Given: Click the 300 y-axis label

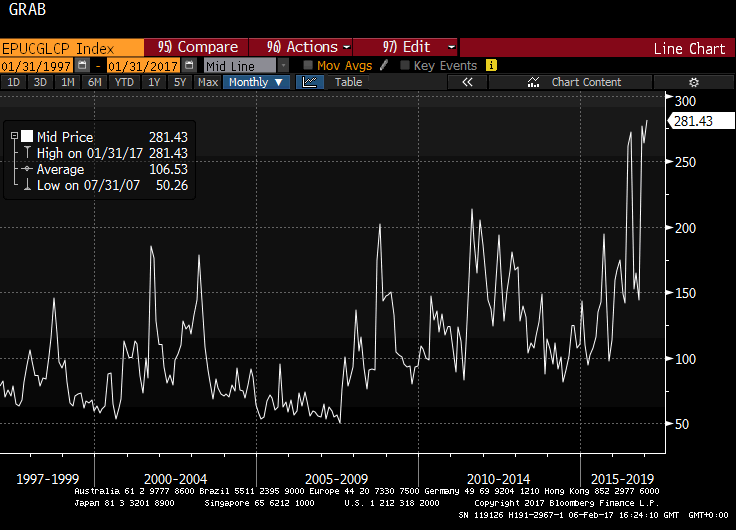Looking at the screenshot, I should (685, 101).
